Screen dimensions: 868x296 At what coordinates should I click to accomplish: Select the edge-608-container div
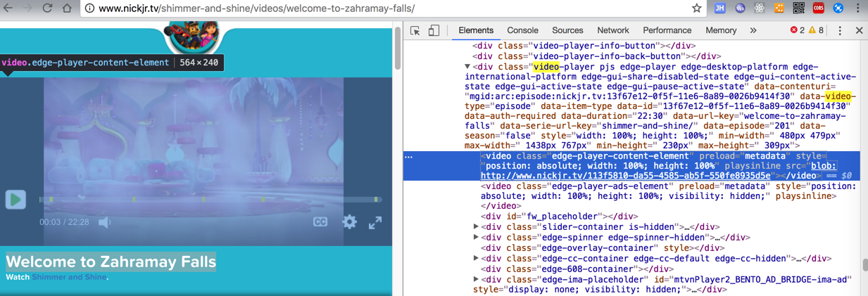[x=577, y=269]
